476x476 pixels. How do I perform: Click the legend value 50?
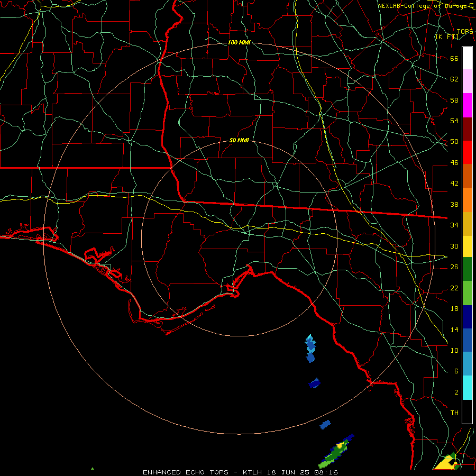[x=454, y=142]
